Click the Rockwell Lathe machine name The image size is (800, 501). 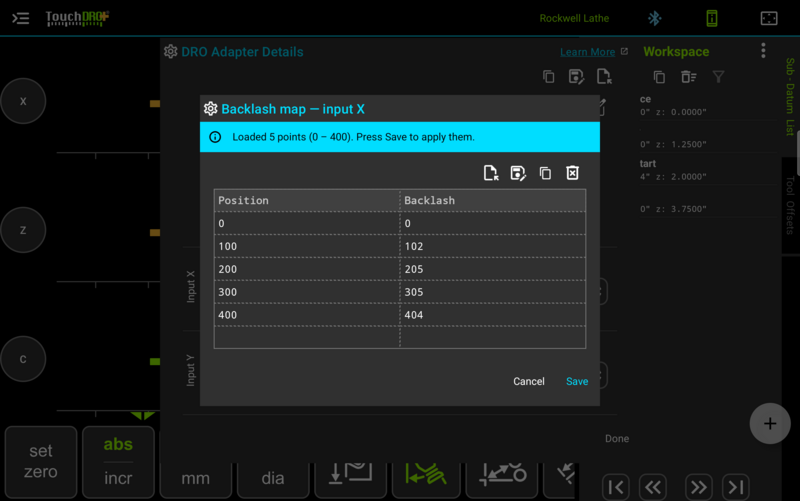[574, 18]
